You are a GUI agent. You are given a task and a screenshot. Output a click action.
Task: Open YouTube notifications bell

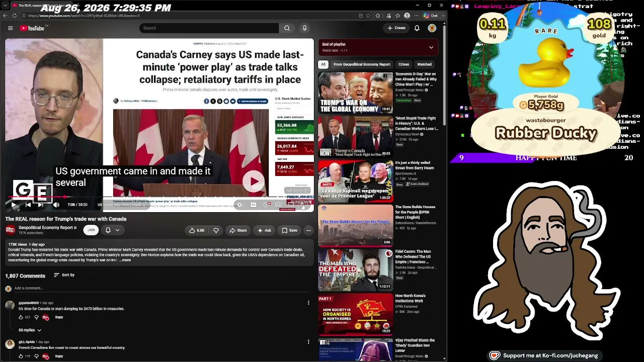point(417,28)
